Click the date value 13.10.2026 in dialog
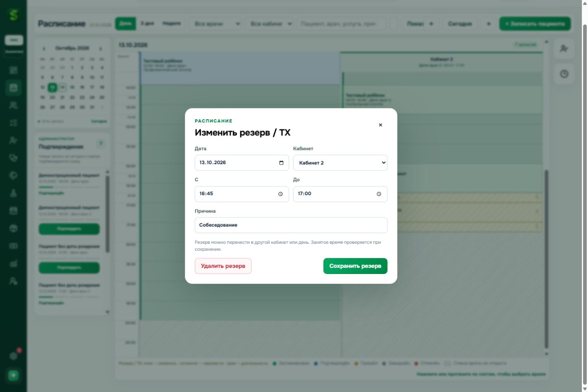The image size is (588, 392). click(x=213, y=163)
